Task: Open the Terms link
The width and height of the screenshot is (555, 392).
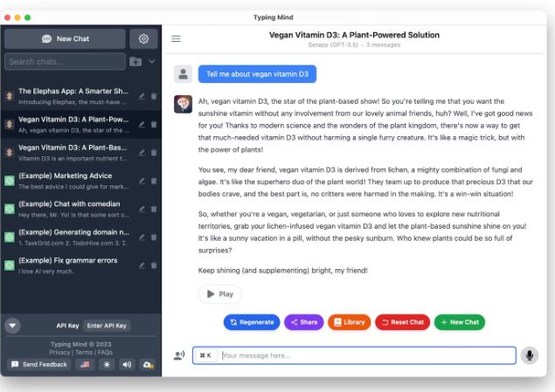Action: [84, 353]
